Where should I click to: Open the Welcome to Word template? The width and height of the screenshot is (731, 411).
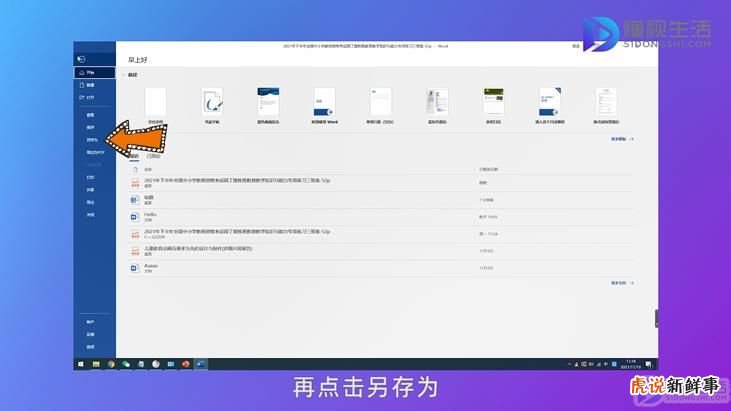[324, 102]
